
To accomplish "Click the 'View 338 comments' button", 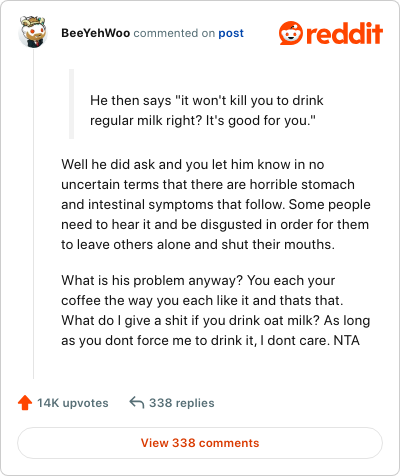I will coord(200,443).
